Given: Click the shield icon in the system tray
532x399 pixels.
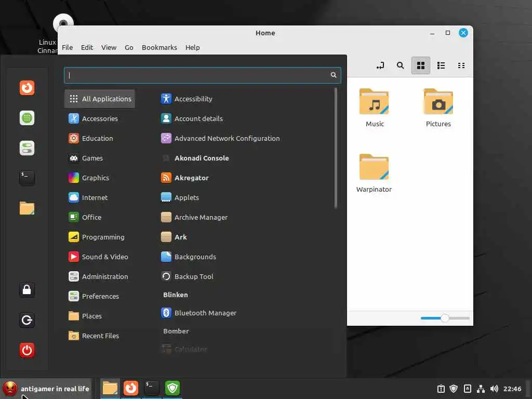Looking at the screenshot, I should point(454,389).
